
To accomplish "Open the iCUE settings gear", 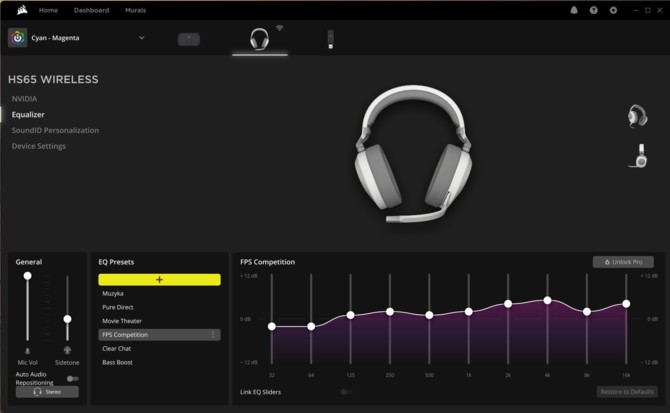I will tap(613, 10).
